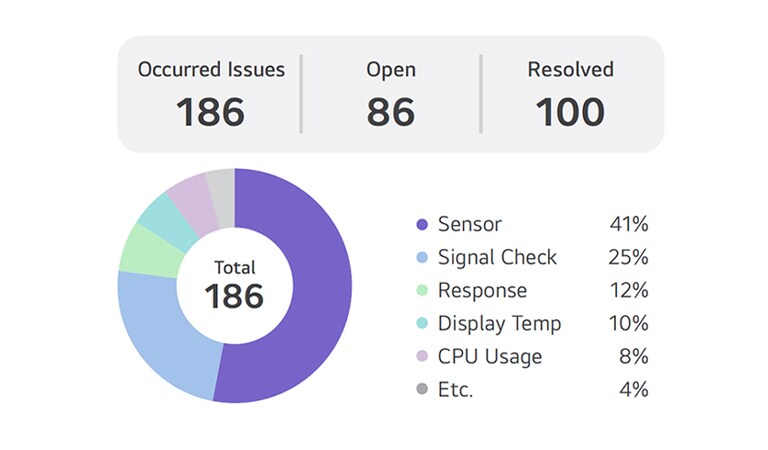Select the Etc. legend label

(456, 390)
